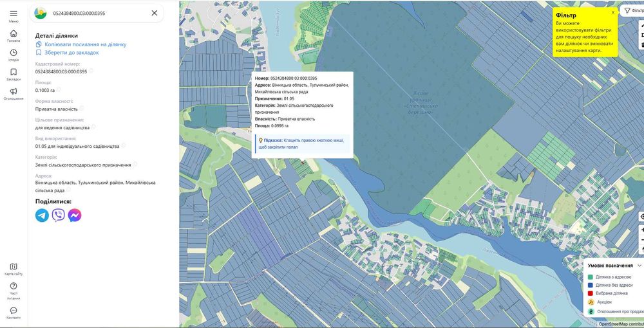The image size is (644, 328).
Task: Click Призначення 01.05 in popup
Action: [x=274, y=99]
